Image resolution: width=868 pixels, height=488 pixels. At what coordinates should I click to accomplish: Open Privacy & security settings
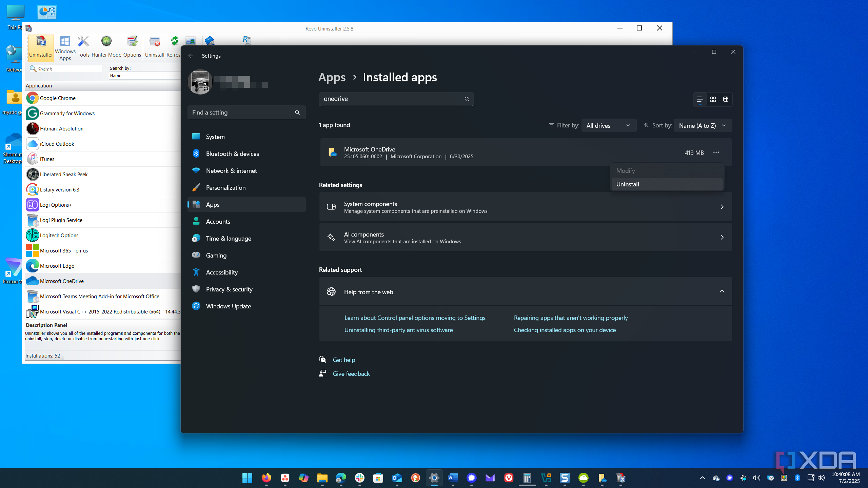point(246,289)
